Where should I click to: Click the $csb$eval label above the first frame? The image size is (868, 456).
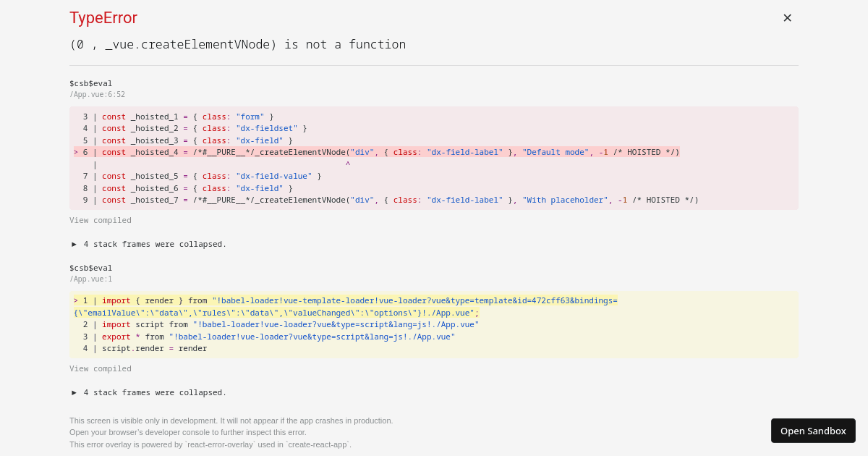pos(90,83)
